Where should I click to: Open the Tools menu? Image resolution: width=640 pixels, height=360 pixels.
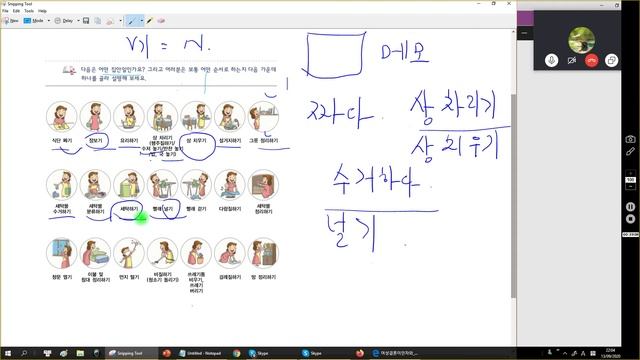click(x=29, y=11)
